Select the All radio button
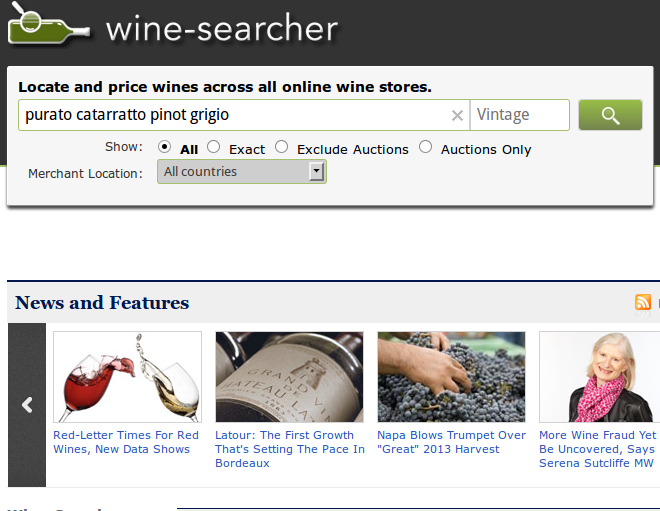The height and width of the screenshot is (511, 660). [164, 147]
